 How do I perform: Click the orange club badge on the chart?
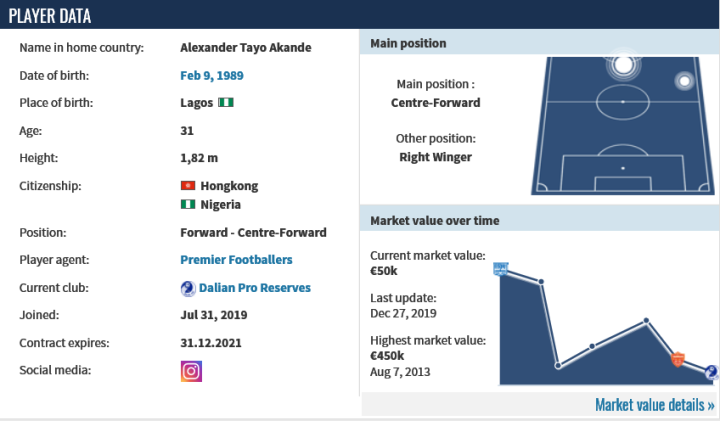pos(678,358)
